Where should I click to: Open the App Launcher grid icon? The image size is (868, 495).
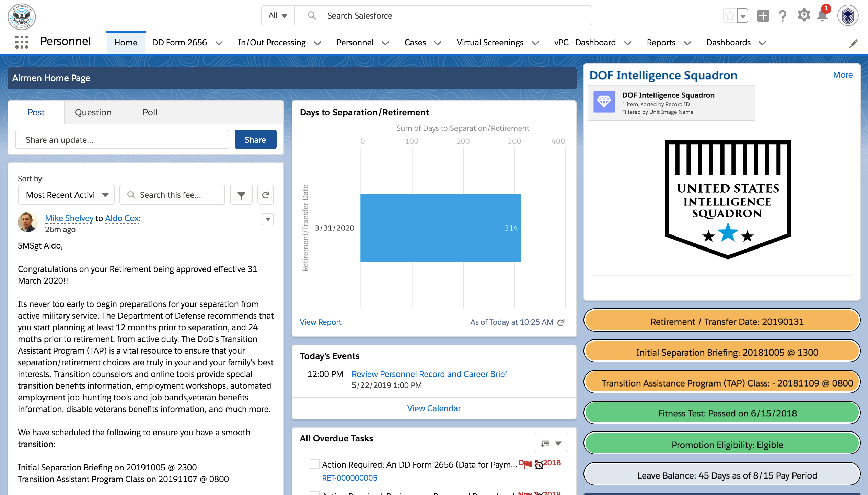[x=22, y=42]
